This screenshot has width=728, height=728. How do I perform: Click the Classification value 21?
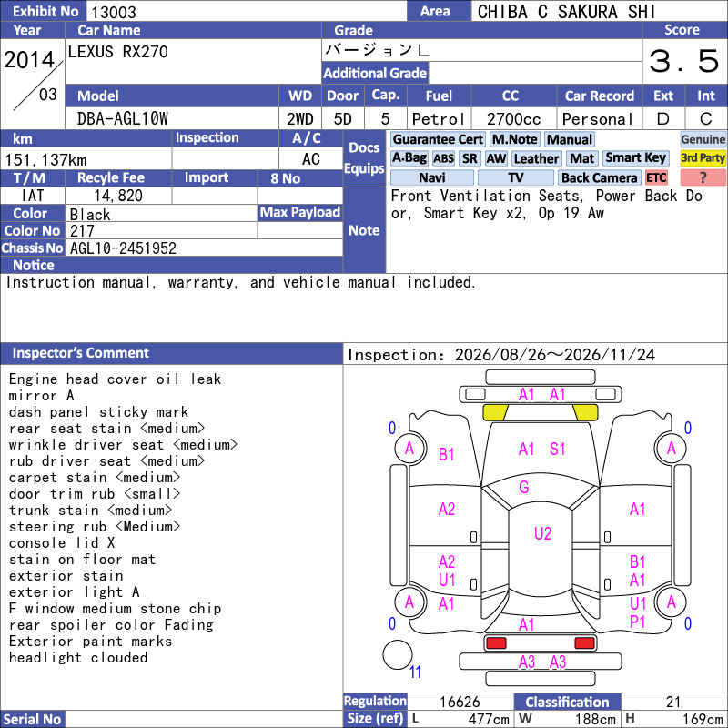coord(673,702)
